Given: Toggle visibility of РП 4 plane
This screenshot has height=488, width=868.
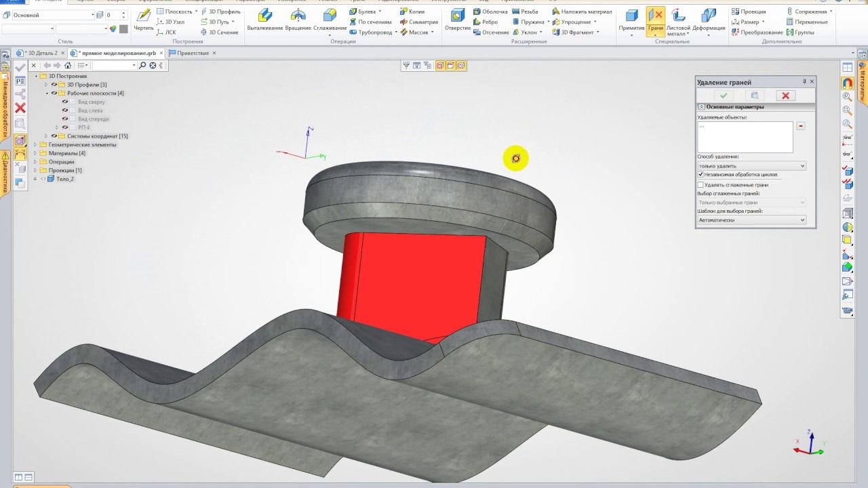Looking at the screenshot, I should point(65,127).
